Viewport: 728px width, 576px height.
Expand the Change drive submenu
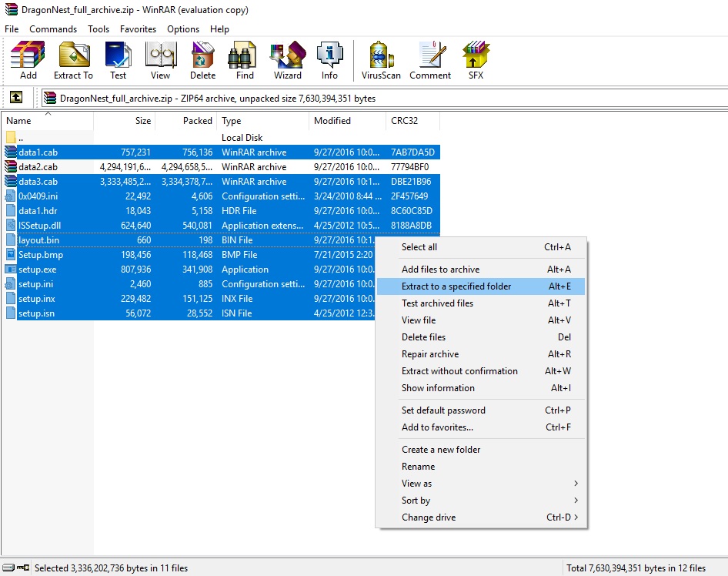coord(481,517)
